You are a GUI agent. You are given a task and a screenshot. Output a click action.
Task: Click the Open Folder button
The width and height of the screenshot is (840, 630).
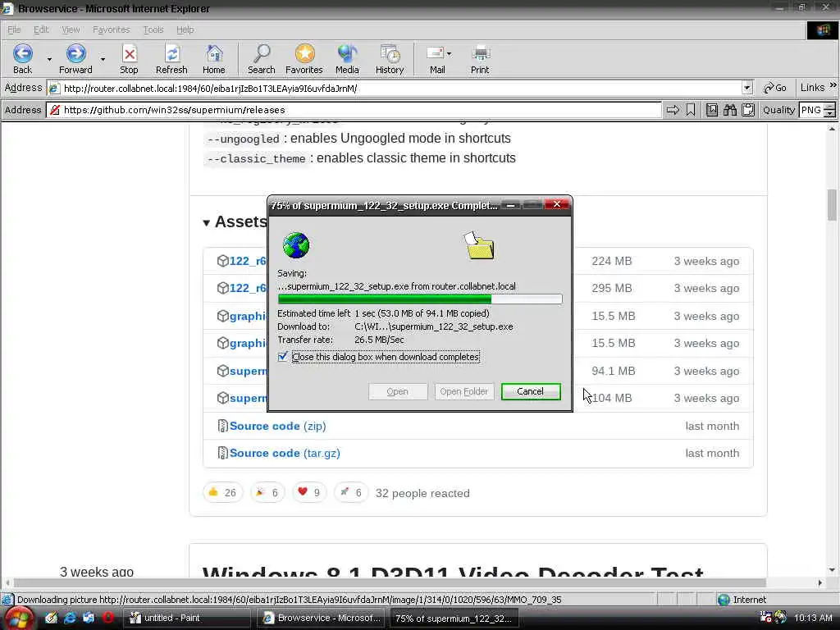[464, 391]
